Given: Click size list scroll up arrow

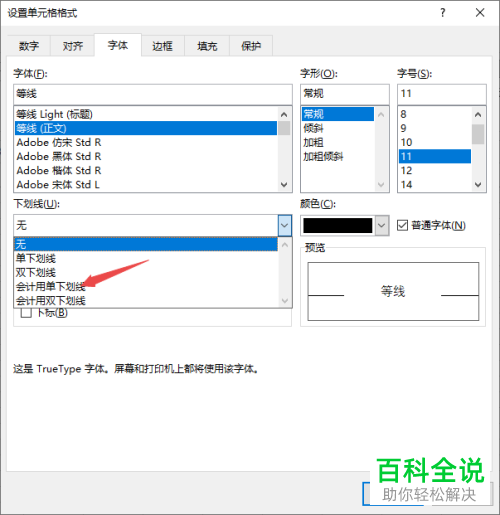Looking at the screenshot, I should 478,115.
